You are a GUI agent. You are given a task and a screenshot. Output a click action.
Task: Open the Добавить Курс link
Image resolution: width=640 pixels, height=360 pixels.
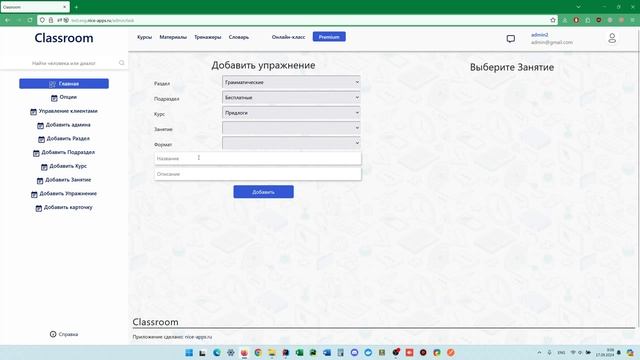68,166
